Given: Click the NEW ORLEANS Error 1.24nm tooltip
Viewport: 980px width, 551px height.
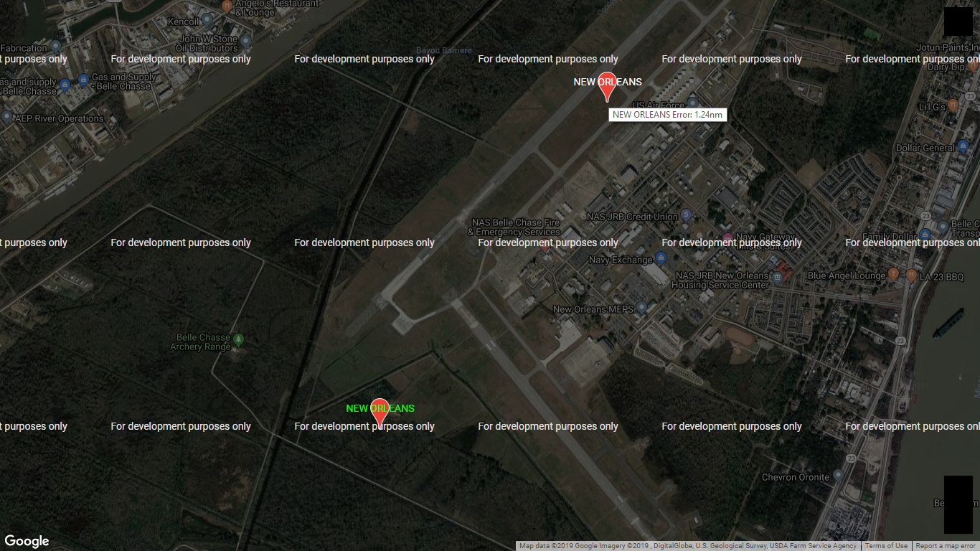Looking at the screenshot, I should (x=668, y=115).
